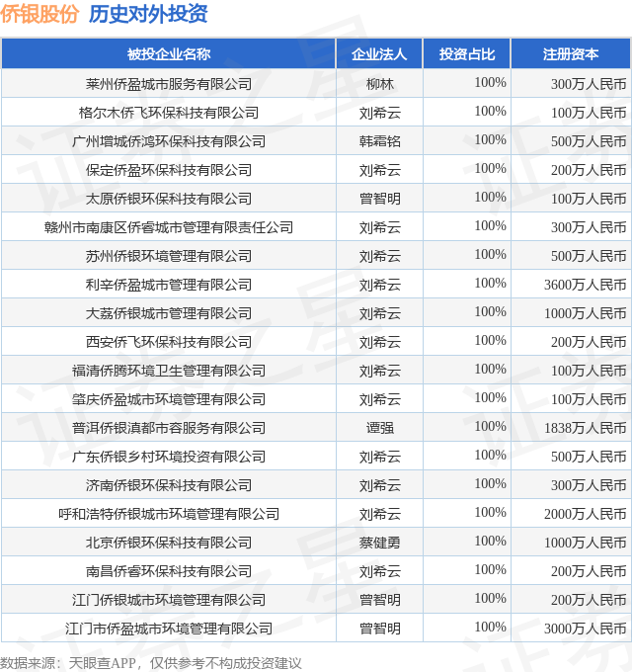Click 1838万人民币 registered capital value

tap(585, 428)
